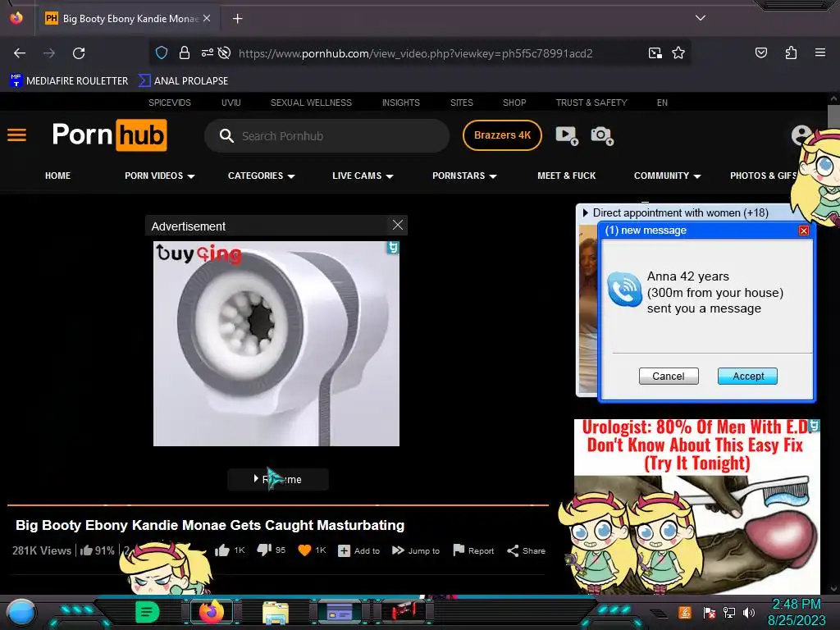Click the Brazzers 4K button
The height and width of the screenshot is (630, 840).
(502, 135)
